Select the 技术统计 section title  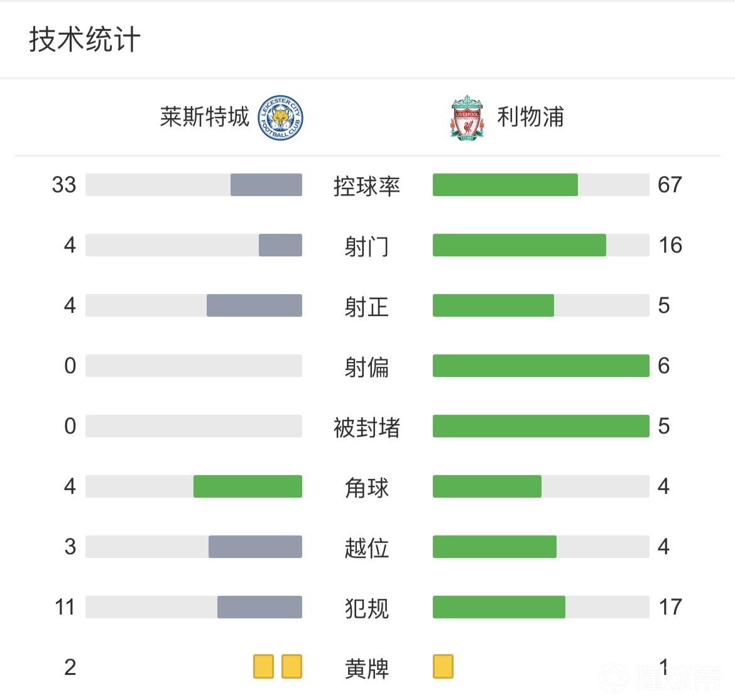85,39
